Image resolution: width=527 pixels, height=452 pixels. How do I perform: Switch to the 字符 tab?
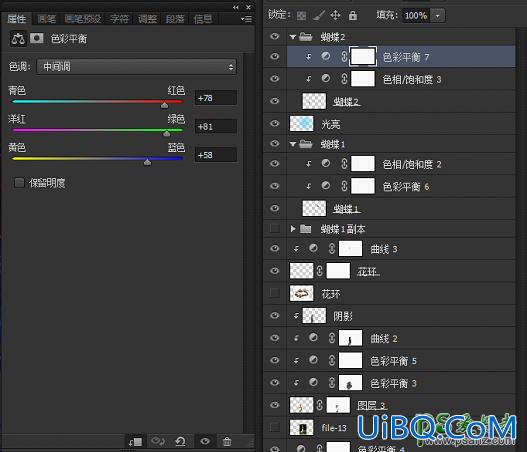(x=119, y=19)
